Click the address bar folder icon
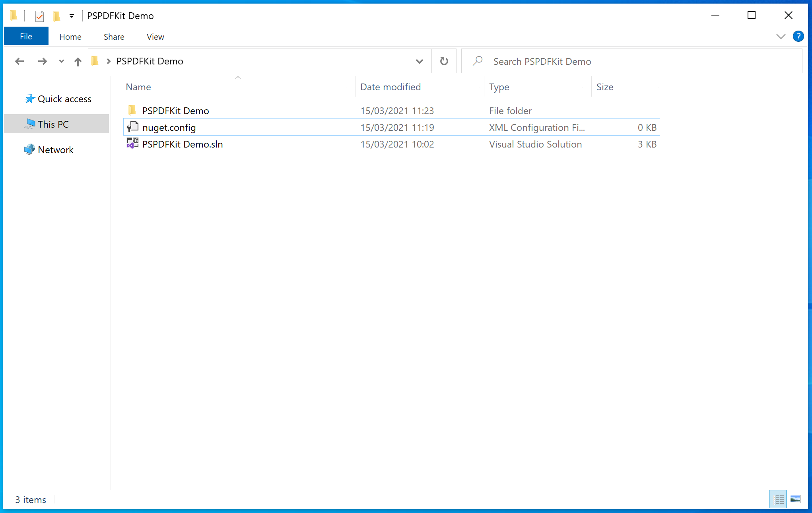 click(x=95, y=61)
